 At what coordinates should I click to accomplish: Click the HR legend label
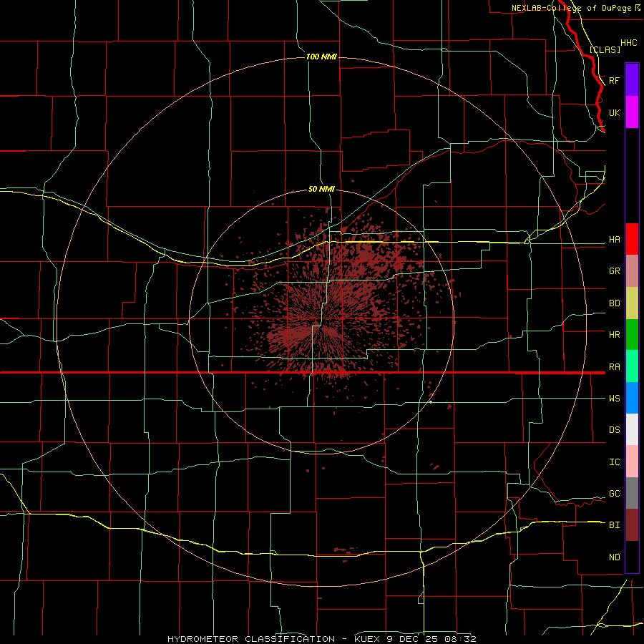(x=614, y=335)
